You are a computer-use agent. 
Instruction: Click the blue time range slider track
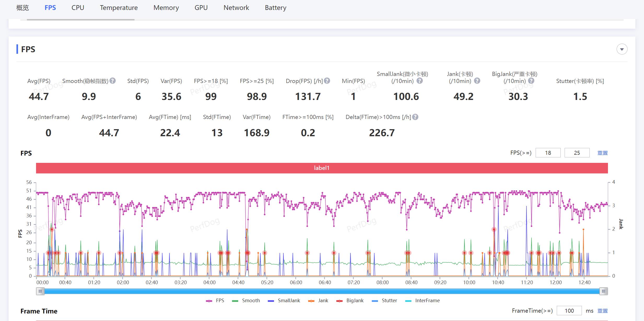coord(322,291)
